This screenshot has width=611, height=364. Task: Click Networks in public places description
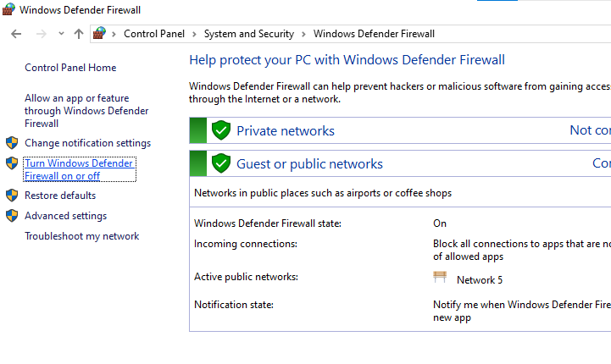(323, 193)
